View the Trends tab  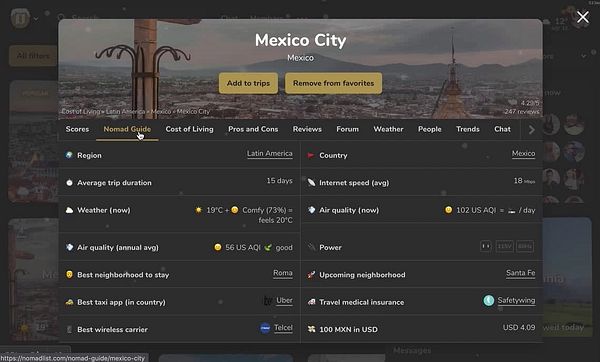pos(468,129)
